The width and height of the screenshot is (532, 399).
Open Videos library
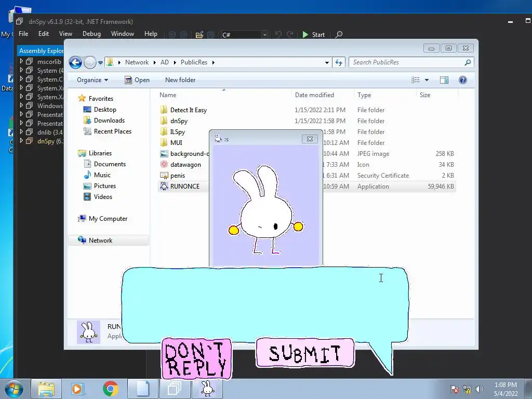click(x=103, y=197)
